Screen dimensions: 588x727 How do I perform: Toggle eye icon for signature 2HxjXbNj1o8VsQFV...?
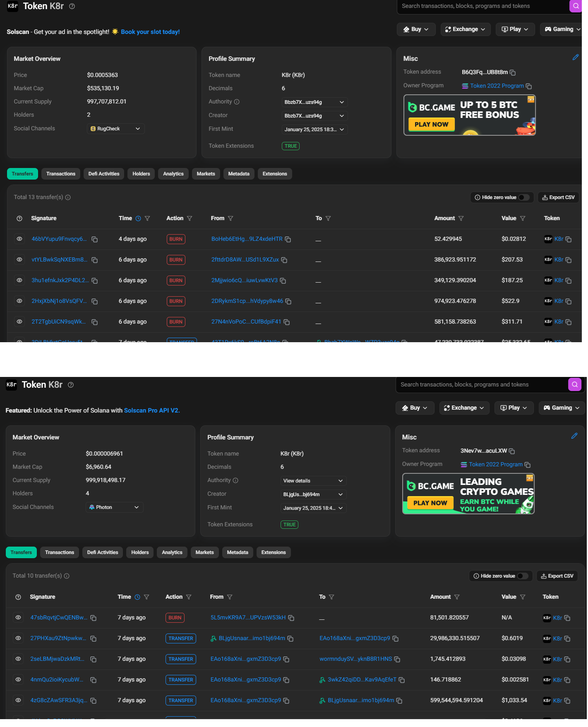[x=19, y=301]
